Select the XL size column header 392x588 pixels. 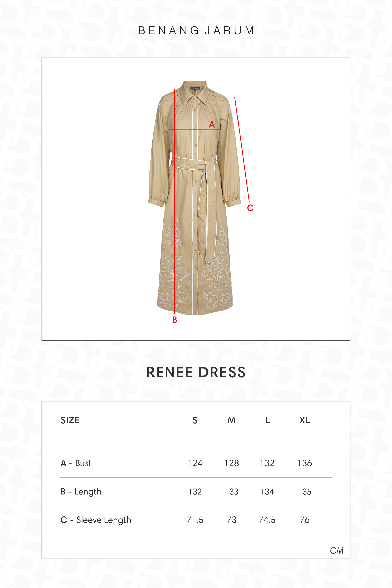point(305,420)
